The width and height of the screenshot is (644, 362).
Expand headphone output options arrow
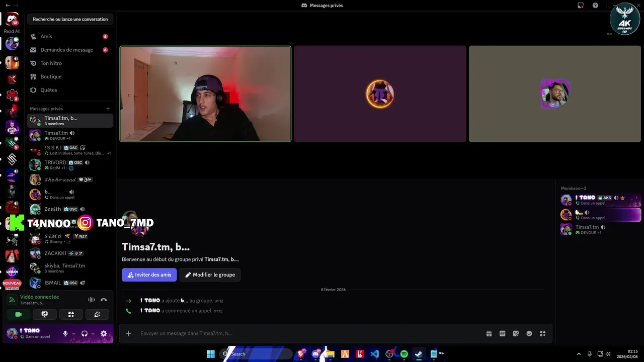(93, 333)
